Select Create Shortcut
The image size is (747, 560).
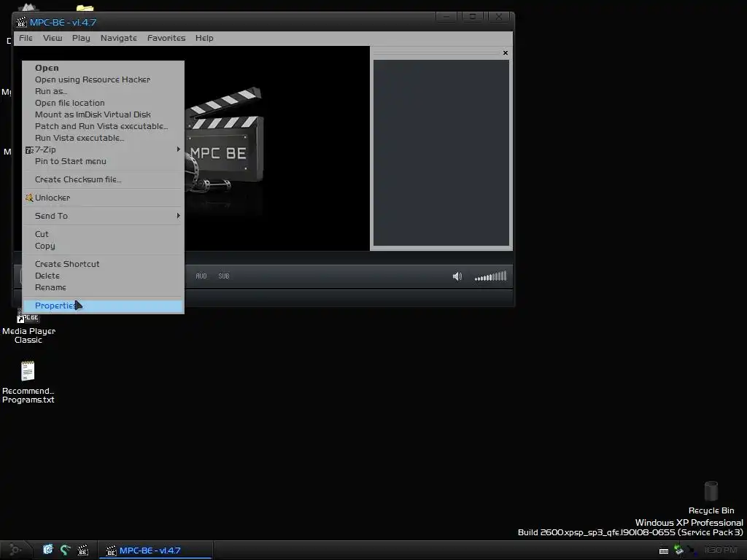pos(103,264)
